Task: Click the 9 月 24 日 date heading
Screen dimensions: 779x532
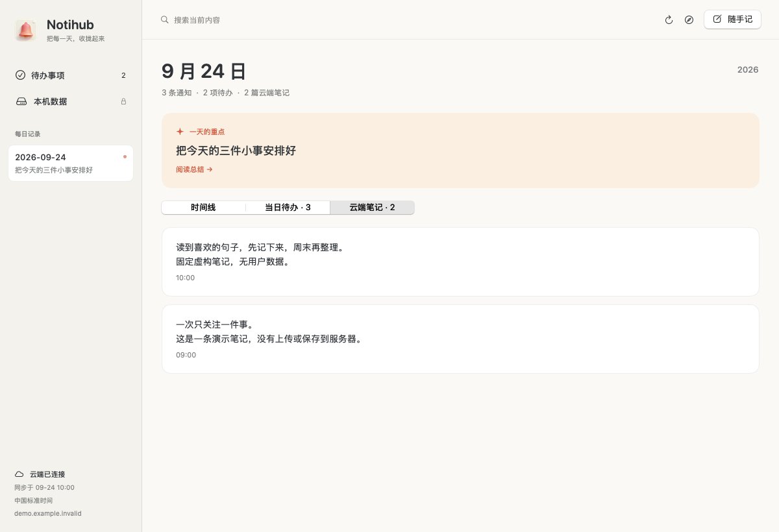Action: click(204, 71)
